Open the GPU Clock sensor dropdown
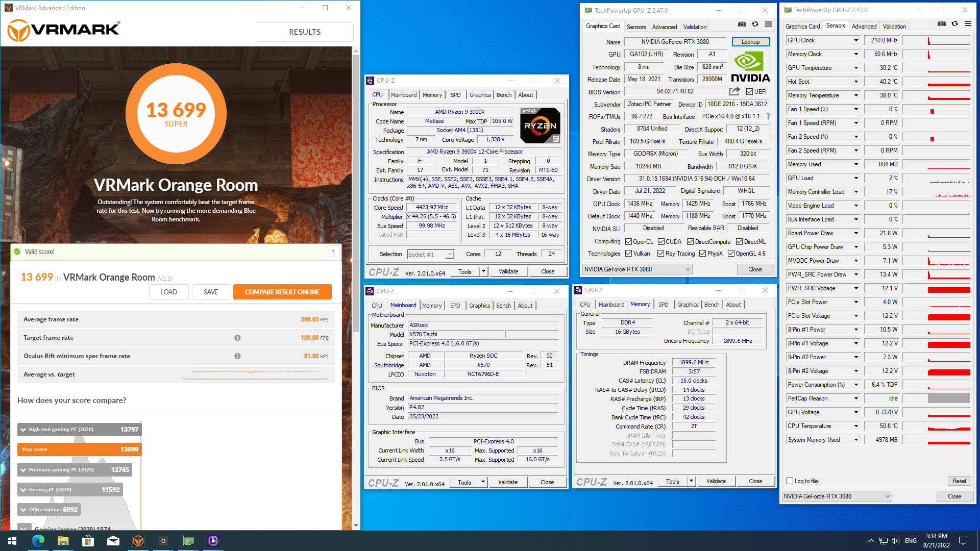980x551 pixels. [x=856, y=40]
